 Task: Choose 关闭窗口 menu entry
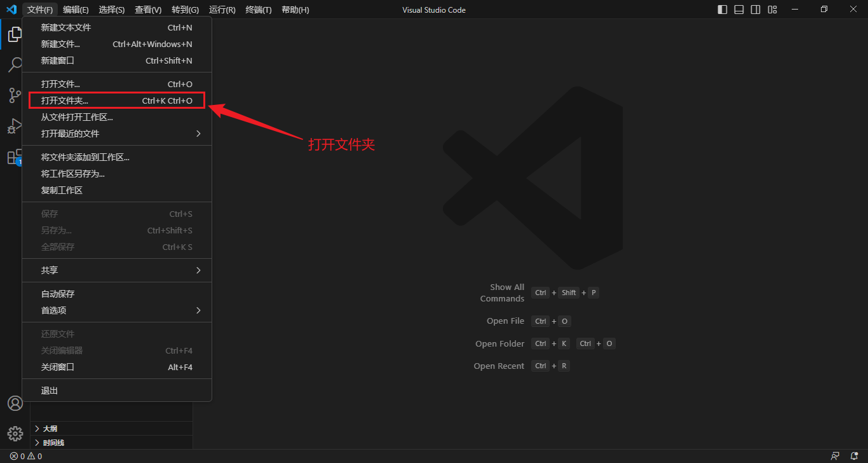[x=117, y=367]
